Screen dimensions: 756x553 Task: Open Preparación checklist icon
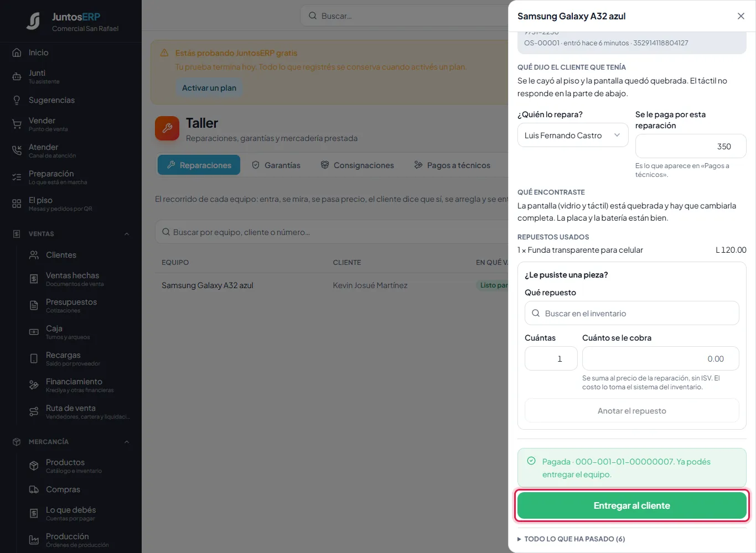click(x=17, y=177)
